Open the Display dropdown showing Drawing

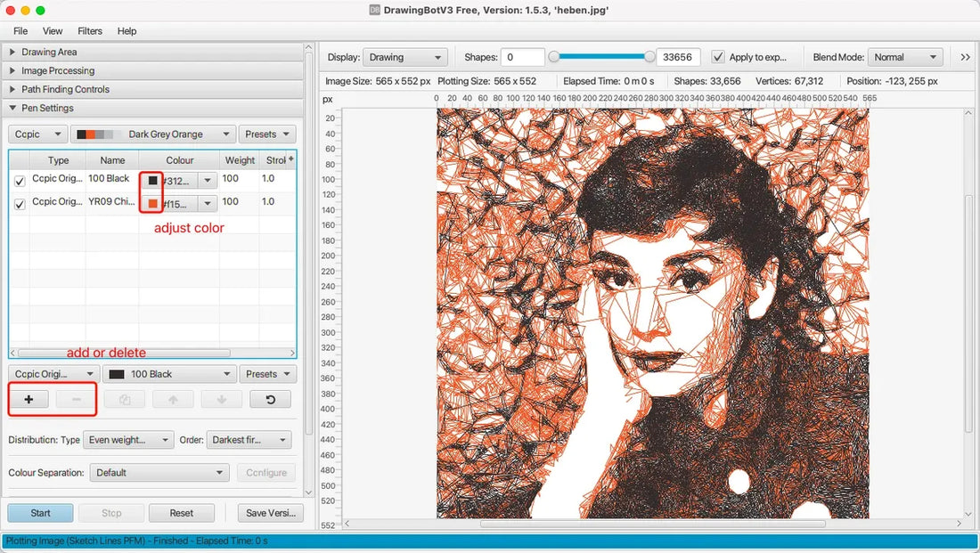[405, 56]
